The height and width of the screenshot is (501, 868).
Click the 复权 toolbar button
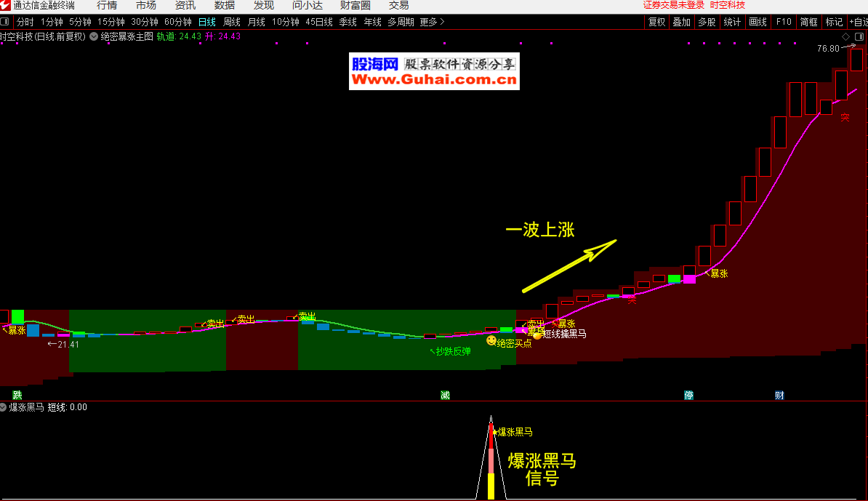[x=657, y=22]
